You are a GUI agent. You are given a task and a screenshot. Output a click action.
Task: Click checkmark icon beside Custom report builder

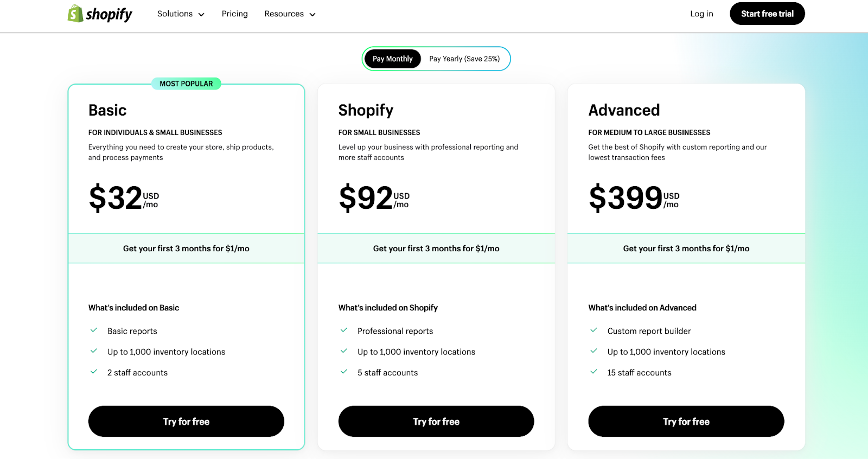click(x=594, y=330)
